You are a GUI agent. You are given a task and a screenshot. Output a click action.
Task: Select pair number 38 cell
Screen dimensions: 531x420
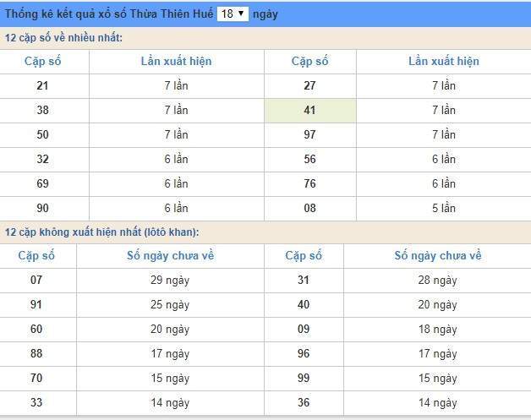pos(43,110)
